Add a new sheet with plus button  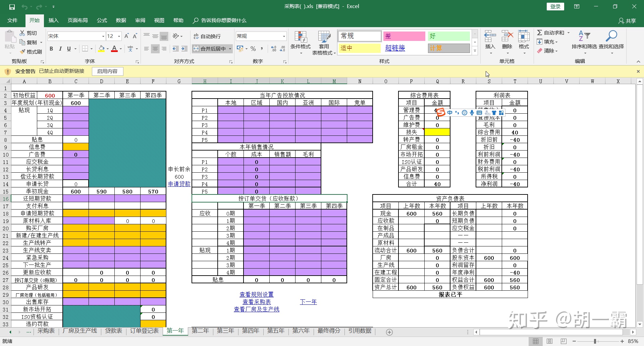click(389, 332)
